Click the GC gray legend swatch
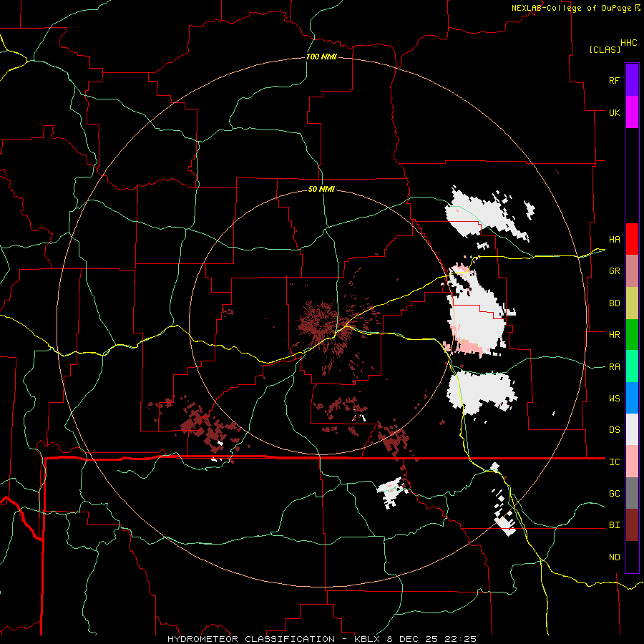The image size is (644, 644). click(x=632, y=493)
